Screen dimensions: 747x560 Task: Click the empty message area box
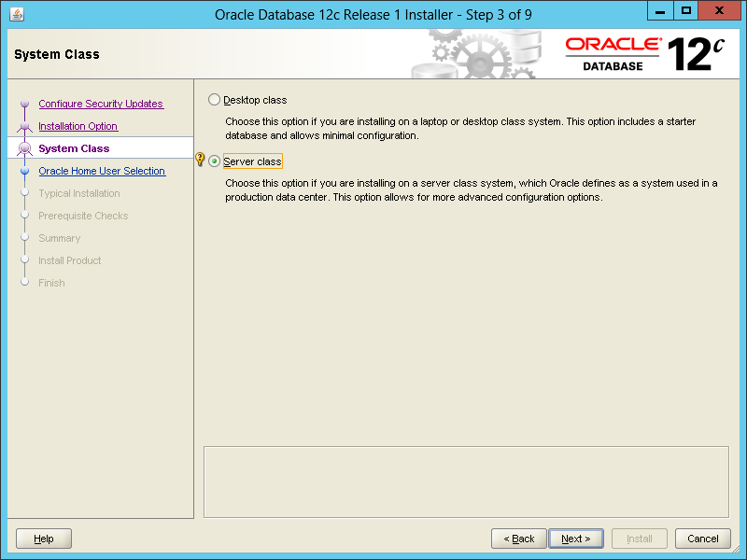click(466, 482)
